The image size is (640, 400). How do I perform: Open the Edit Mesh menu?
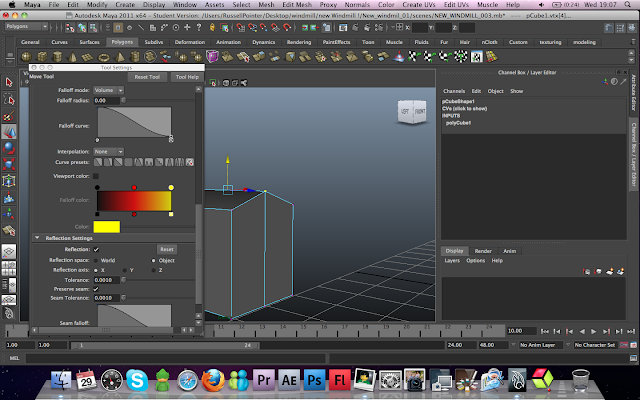[297, 5]
